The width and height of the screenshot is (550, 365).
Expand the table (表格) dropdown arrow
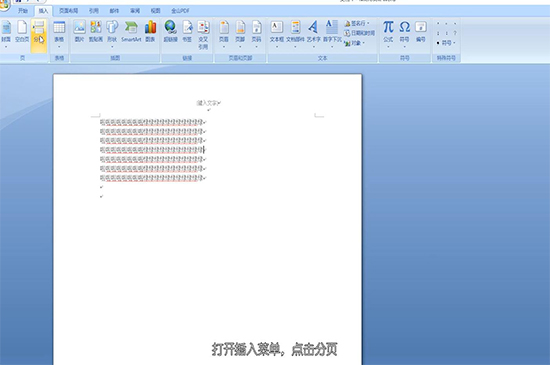tap(59, 47)
